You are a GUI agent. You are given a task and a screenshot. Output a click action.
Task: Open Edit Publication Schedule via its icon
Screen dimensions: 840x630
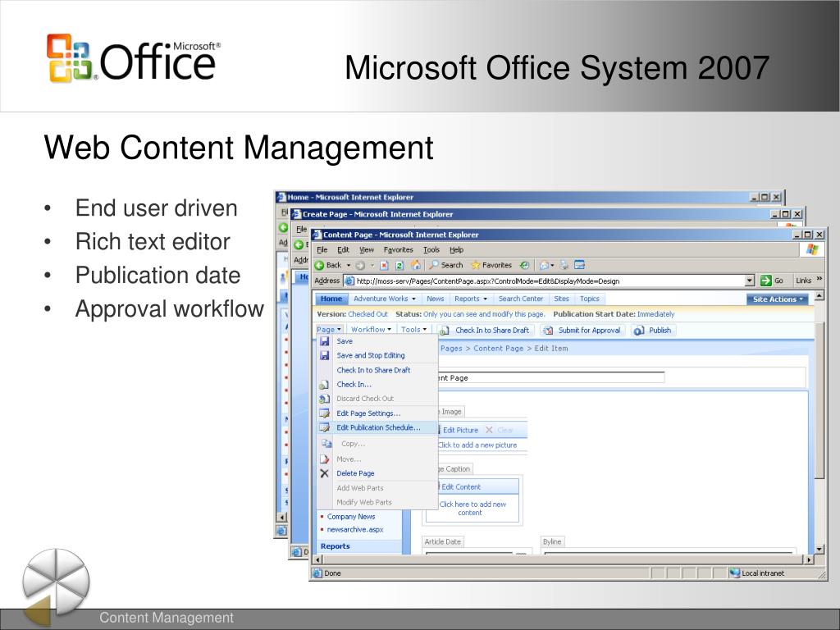tap(325, 427)
